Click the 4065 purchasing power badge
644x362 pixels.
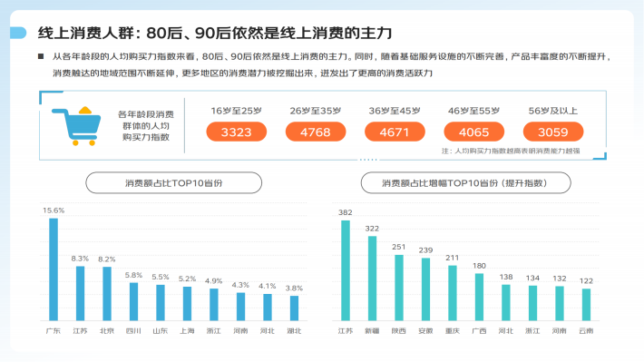pos(474,132)
